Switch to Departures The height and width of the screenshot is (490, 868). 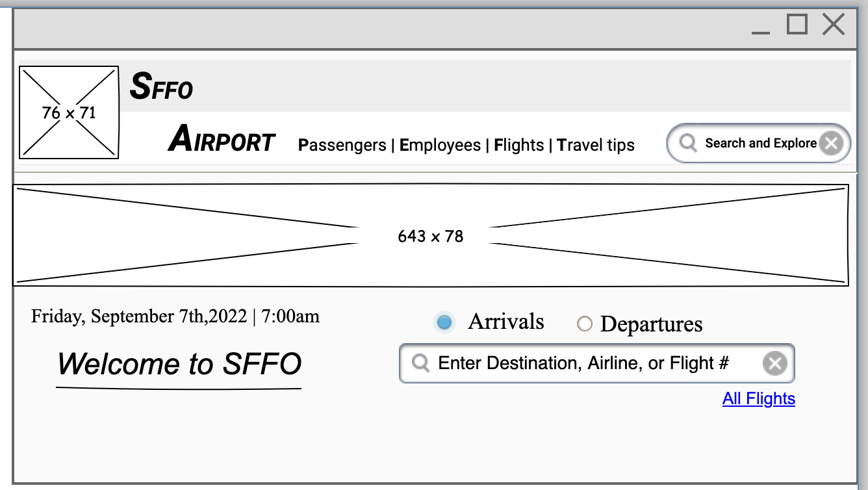point(585,323)
